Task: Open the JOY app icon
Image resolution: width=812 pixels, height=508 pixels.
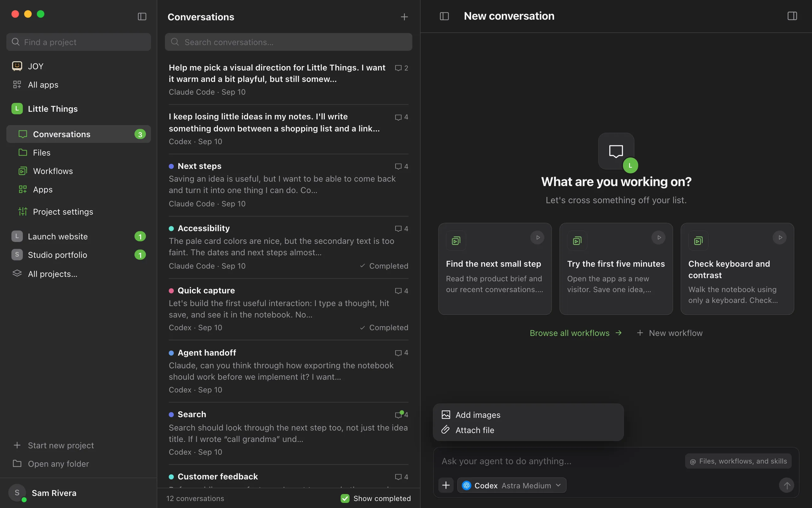Action: (17, 66)
